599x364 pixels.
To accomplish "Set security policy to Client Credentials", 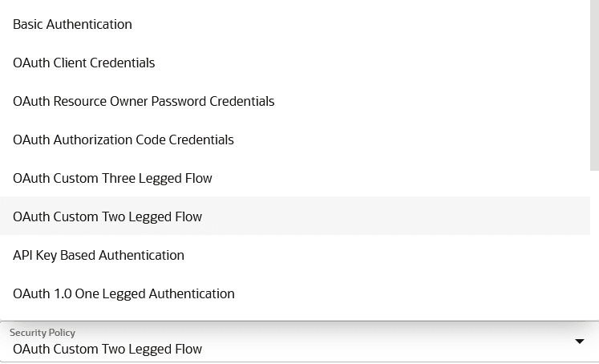I will [x=295, y=63].
